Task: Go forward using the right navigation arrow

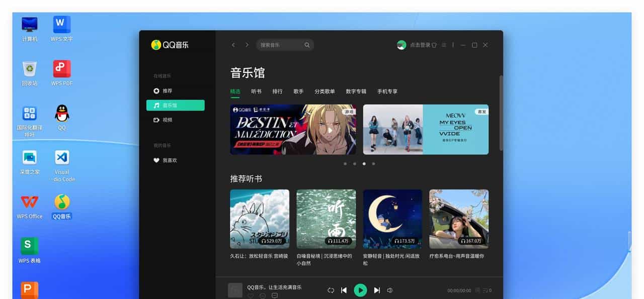Action: click(246, 45)
